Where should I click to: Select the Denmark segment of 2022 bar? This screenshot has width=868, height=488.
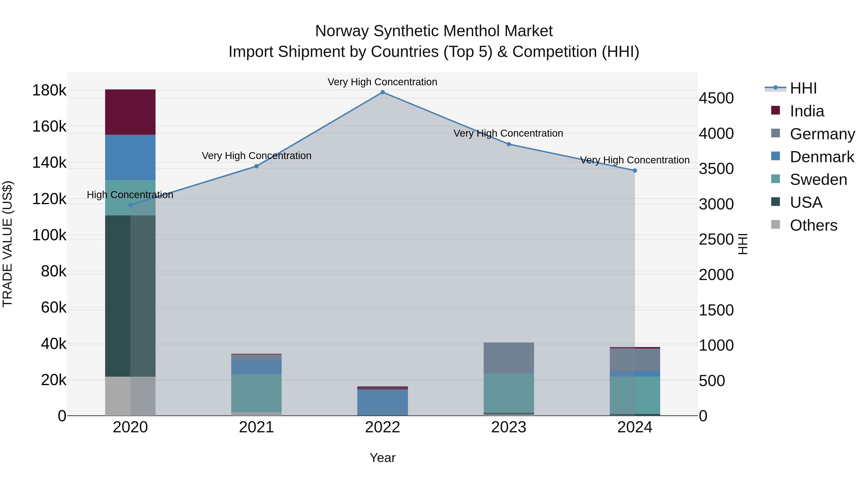pos(382,402)
